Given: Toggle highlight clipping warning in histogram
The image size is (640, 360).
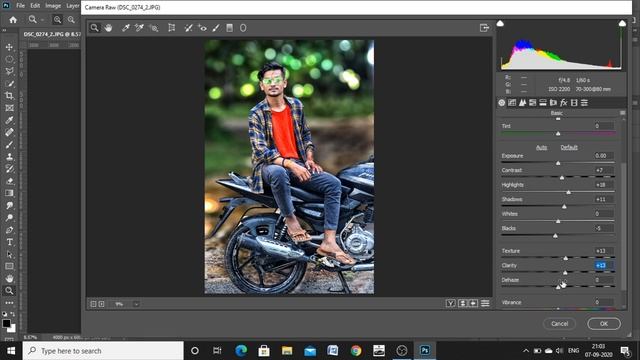Looking at the screenshot, I should (x=622, y=23).
